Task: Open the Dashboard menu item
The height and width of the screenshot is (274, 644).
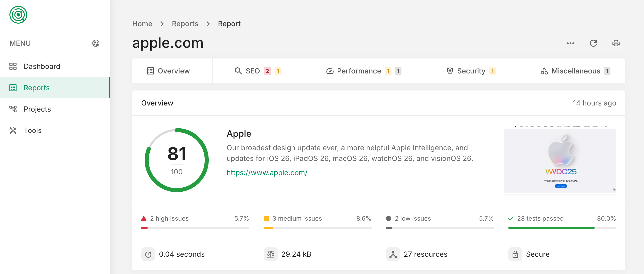Action: (x=55, y=66)
